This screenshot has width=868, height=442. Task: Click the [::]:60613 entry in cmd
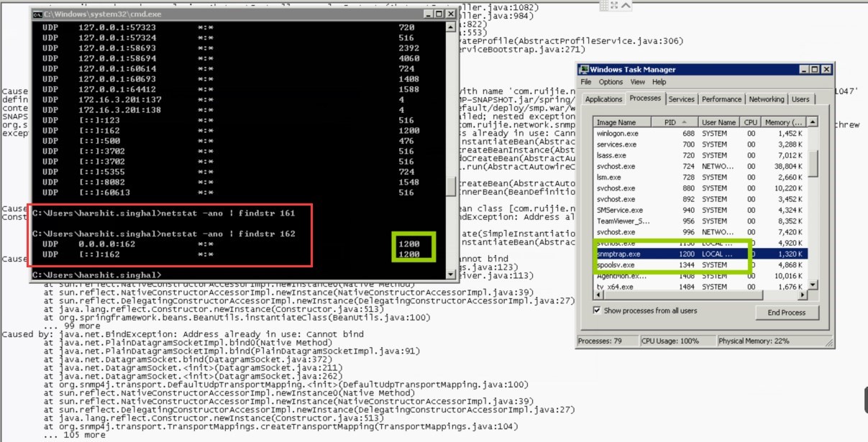pyautogui.click(x=104, y=193)
